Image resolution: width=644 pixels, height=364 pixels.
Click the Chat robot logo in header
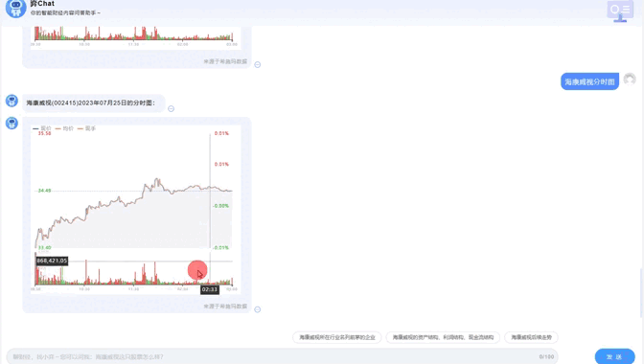[15, 9]
